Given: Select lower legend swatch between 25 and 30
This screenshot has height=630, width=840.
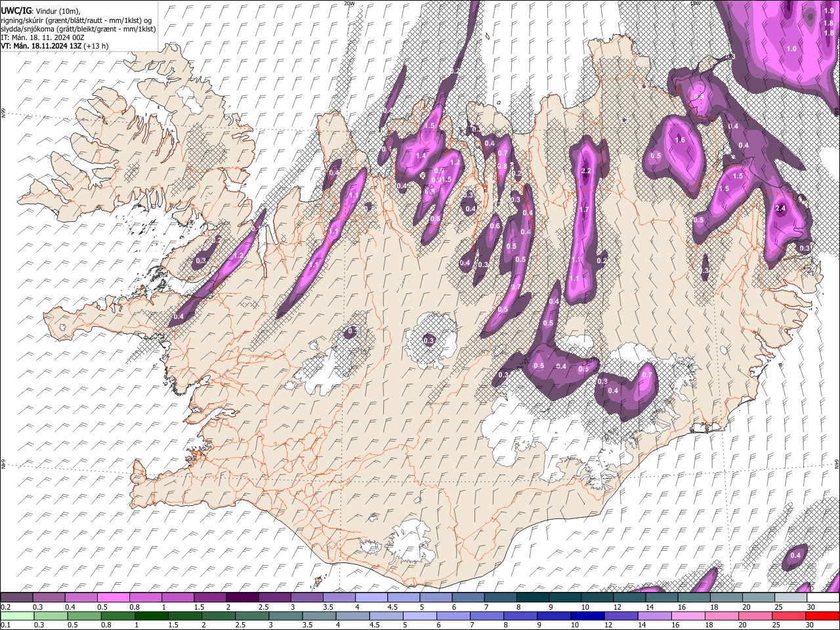Looking at the screenshot, I should [x=789, y=616].
